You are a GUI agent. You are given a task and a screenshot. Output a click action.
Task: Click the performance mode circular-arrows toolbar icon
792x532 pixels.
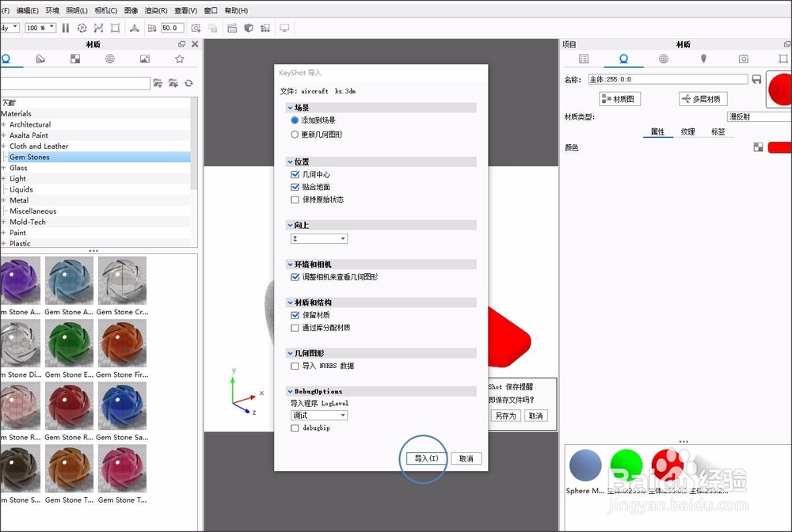82,28
